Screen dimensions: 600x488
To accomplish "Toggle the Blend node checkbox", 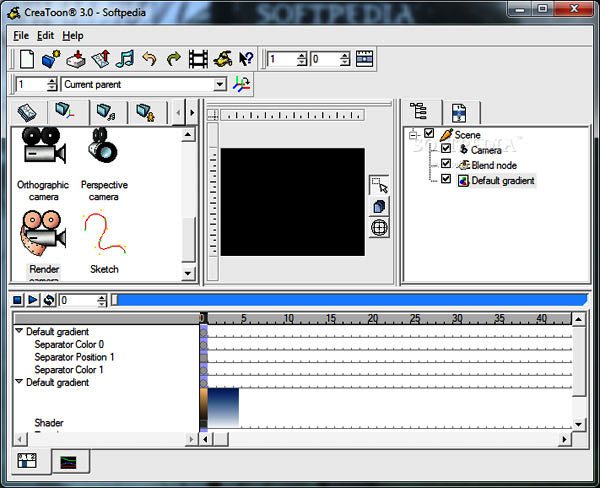I will [x=446, y=164].
